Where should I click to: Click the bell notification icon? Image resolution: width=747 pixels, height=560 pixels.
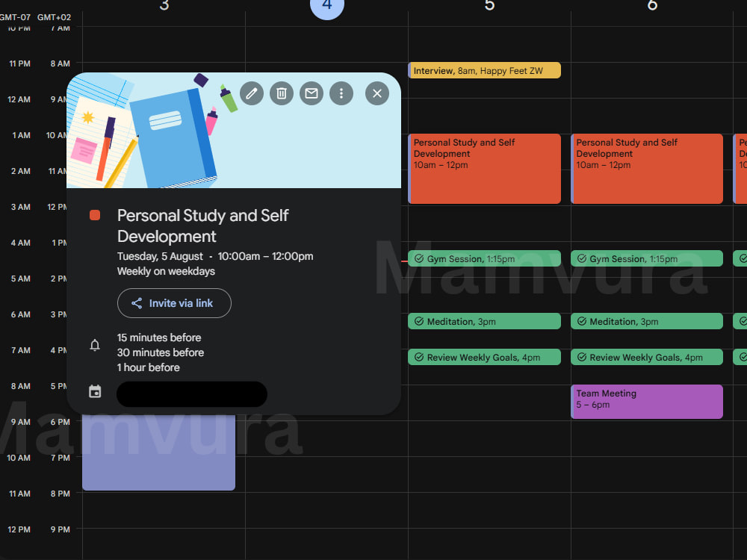pos(95,345)
